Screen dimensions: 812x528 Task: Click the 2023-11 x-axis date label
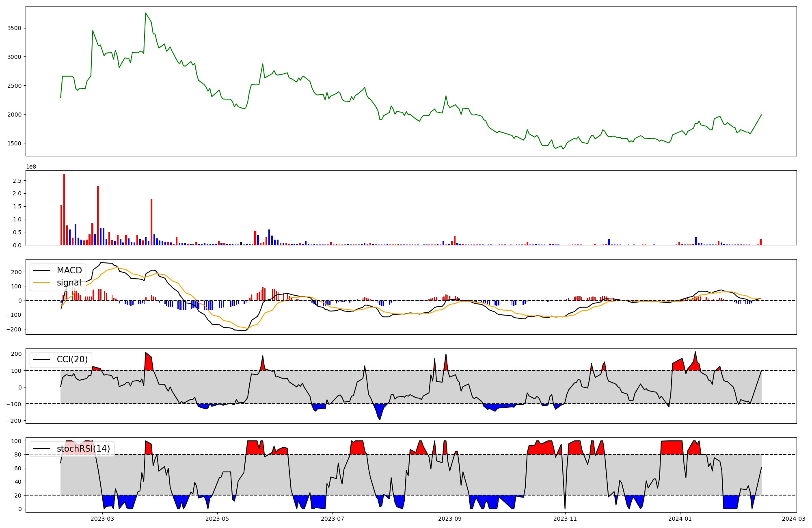point(565,519)
